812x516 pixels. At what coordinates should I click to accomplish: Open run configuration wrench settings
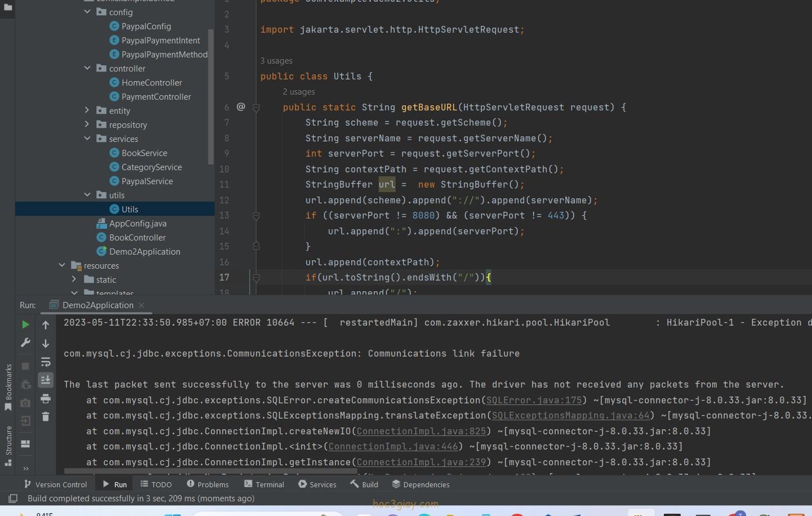[25, 342]
